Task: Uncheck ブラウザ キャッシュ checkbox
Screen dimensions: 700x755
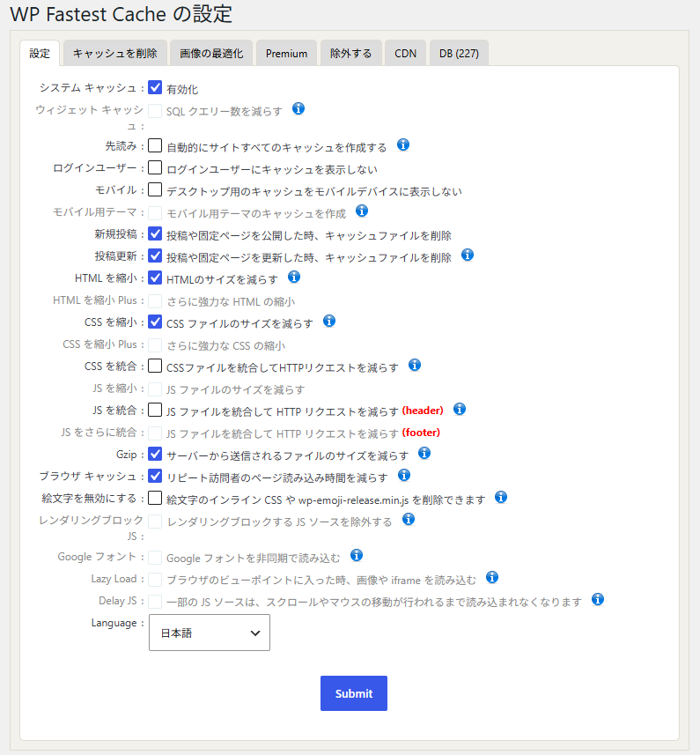Action: [x=155, y=476]
